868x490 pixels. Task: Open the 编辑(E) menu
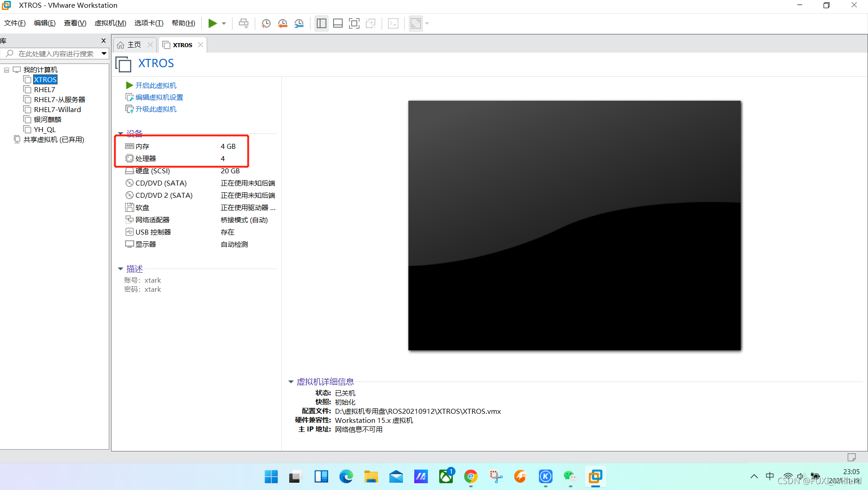tap(45, 23)
